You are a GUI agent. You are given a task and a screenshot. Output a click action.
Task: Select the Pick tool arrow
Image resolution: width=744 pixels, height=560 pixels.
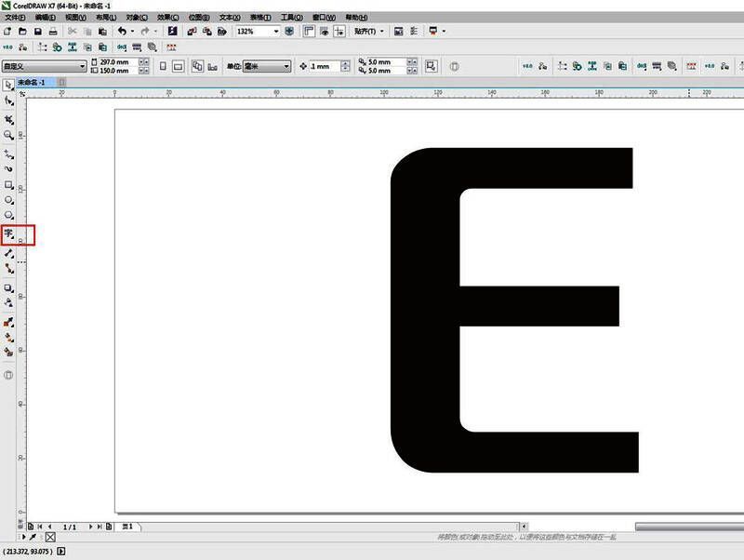click(x=9, y=86)
